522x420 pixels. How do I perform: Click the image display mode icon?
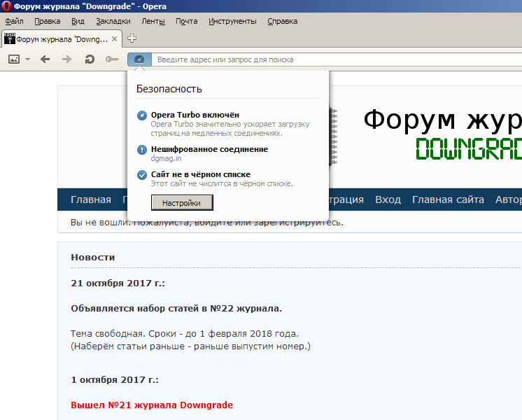[x=14, y=59]
